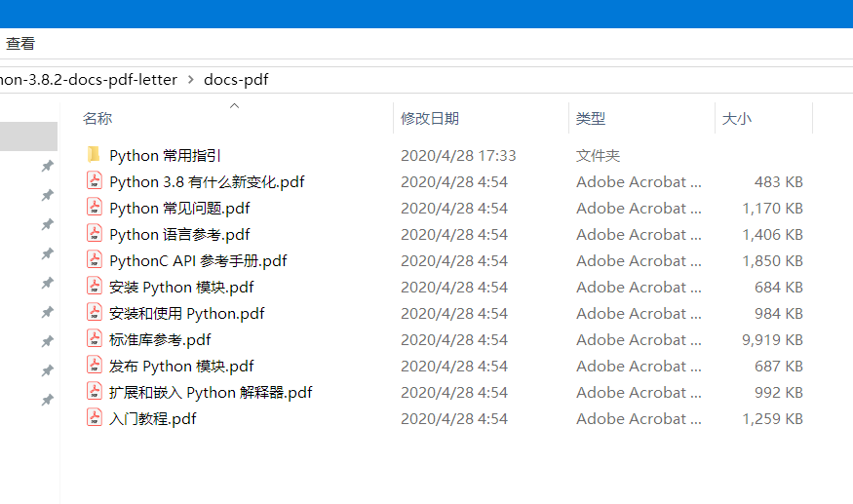
Task: Sort files by 类型 column header
Action: [591, 118]
